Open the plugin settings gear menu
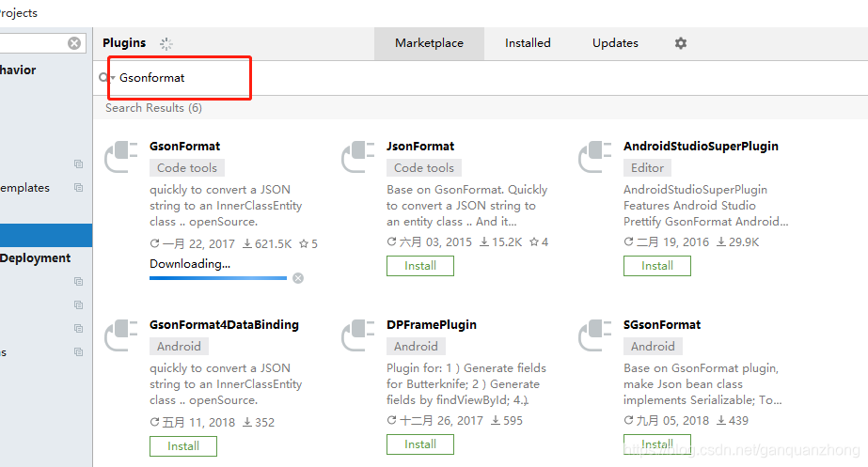 pos(680,43)
